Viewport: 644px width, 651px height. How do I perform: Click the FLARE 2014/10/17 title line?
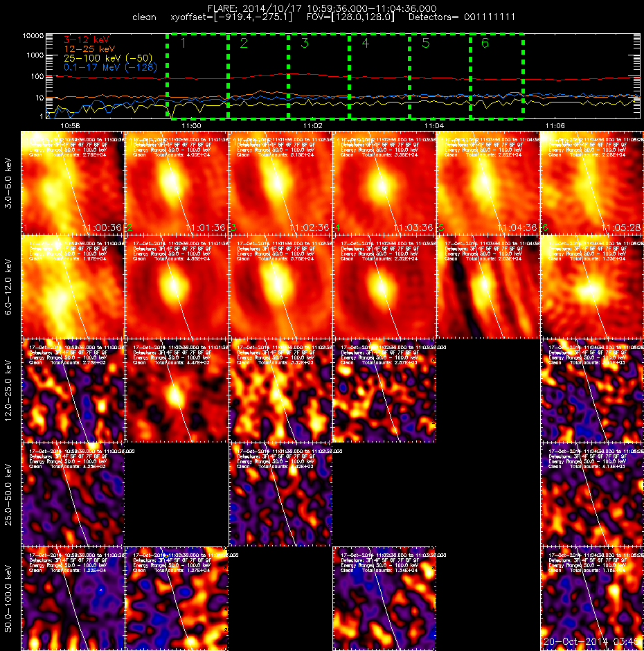click(322, 8)
